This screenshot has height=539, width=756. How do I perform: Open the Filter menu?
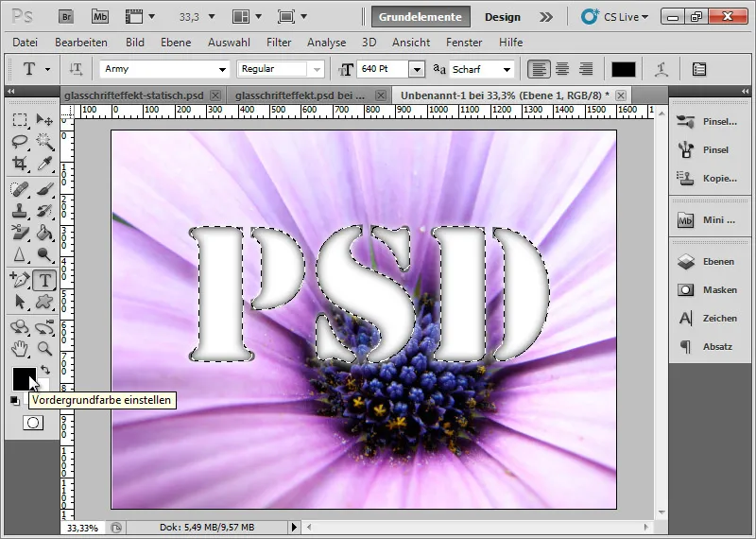point(279,43)
